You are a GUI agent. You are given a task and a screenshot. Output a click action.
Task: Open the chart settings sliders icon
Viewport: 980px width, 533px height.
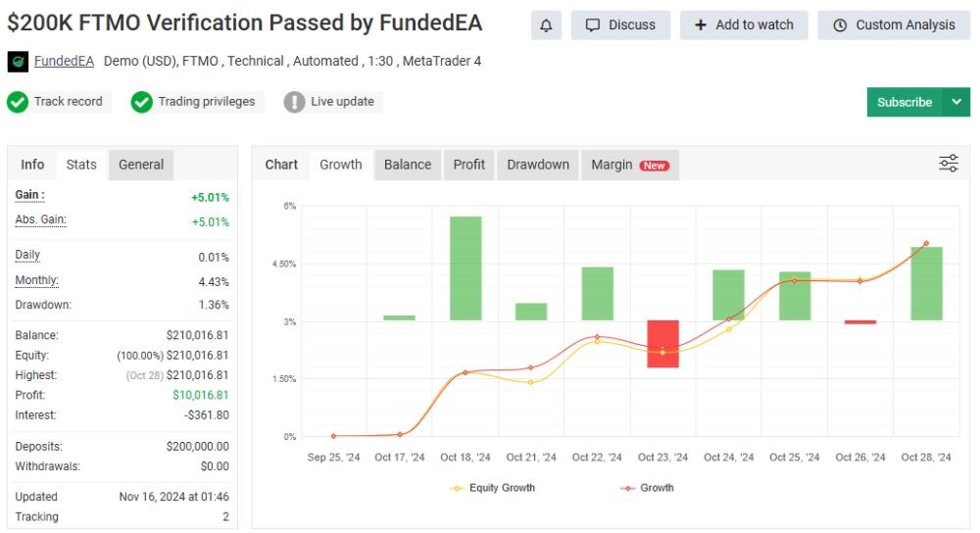click(948, 164)
